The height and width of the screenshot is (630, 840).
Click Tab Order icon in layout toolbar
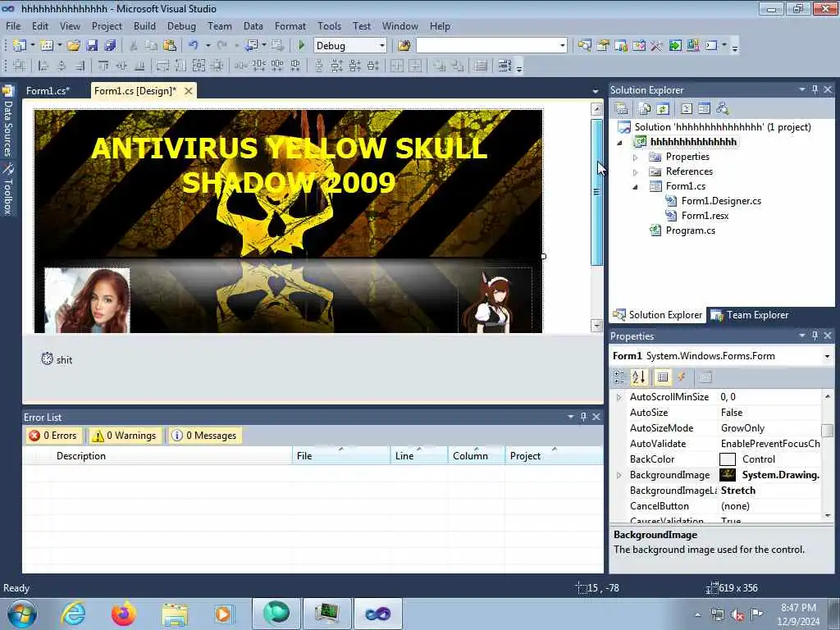click(504, 66)
